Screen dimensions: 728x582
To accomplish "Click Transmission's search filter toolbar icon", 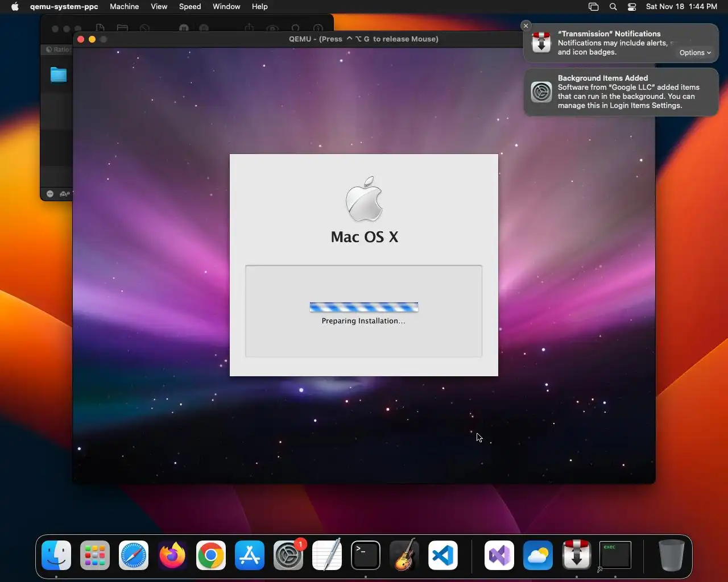I will pos(295,28).
